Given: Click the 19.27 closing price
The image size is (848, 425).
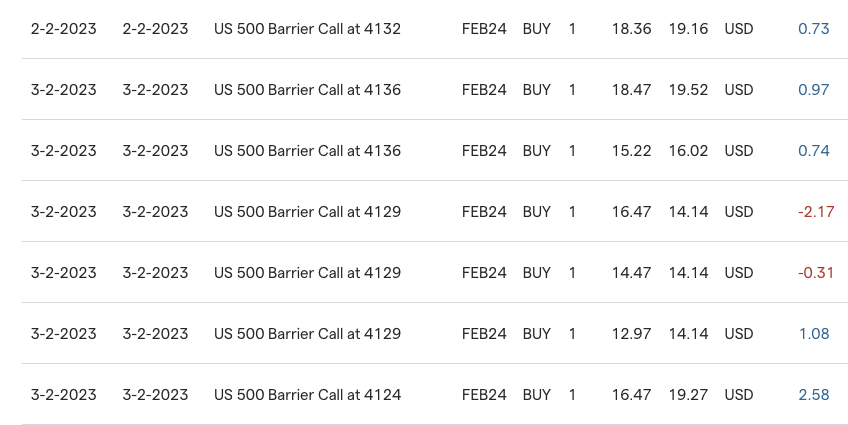Looking at the screenshot, I should [x=688, y=395].
